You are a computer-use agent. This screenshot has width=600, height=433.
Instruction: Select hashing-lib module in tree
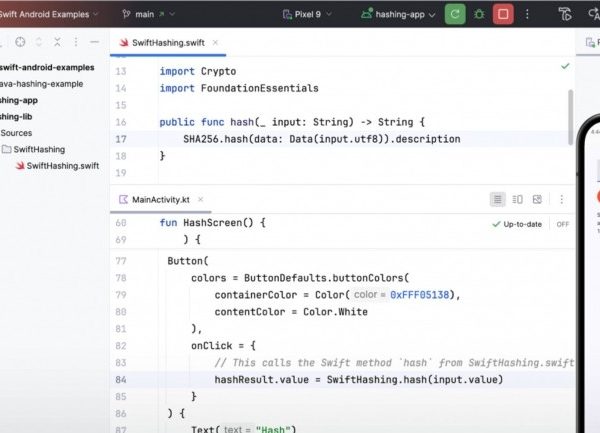point(16,117)
